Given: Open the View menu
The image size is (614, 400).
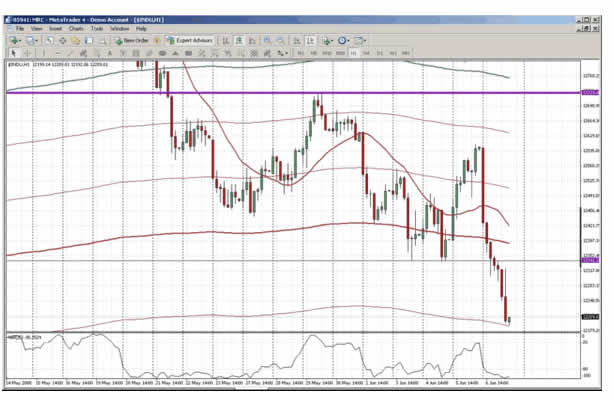Looking at the screenshot, I should pos(36,29).
